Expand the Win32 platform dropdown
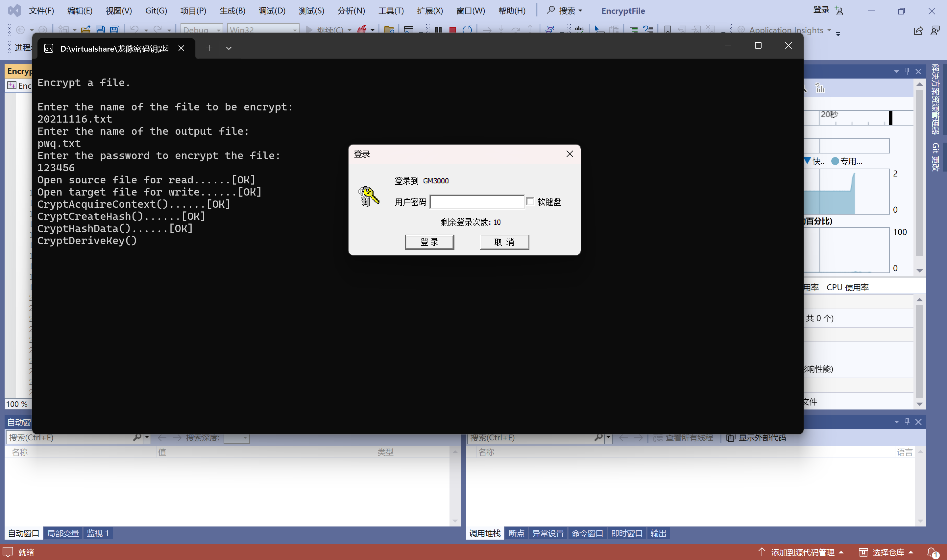This screenshot has width=947, height=560. click(x=295, y=30)
